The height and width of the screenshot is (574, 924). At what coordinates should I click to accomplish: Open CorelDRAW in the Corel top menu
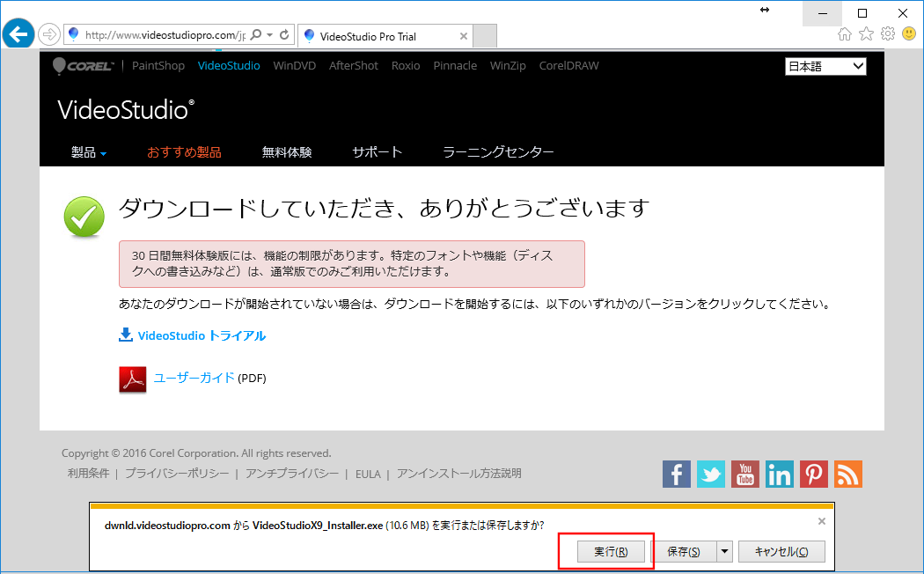(x=568, y=65)
